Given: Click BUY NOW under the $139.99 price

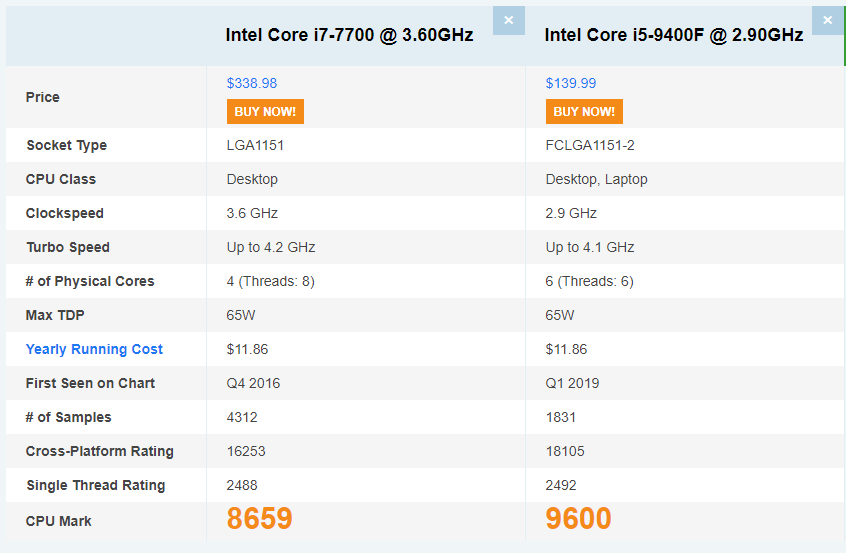Looking at the screenshot, I should coord(584,112).
